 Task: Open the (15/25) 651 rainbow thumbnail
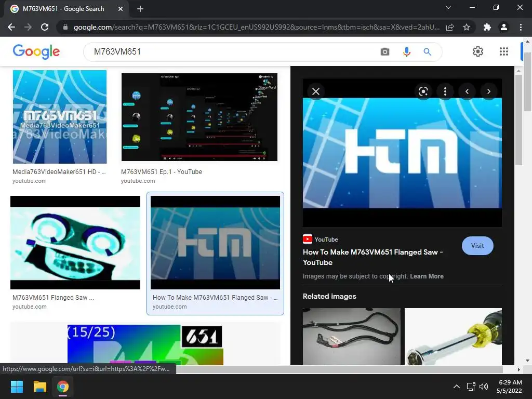pos(145,345)
